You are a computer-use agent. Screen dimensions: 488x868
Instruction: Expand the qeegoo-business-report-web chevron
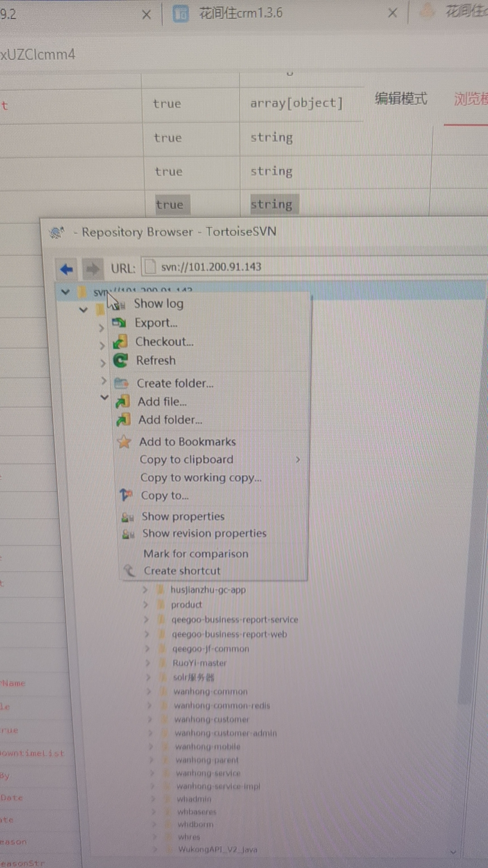coord(147,634)
